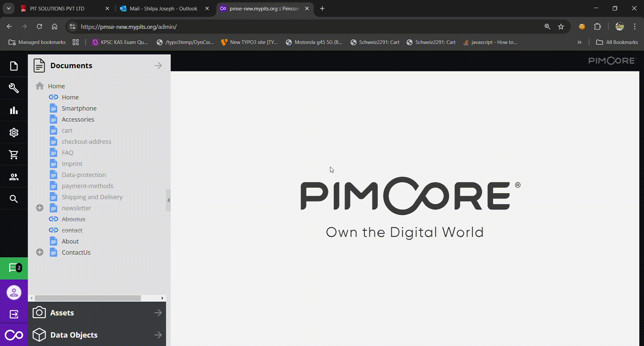Click the Assets camera icon

tap(39, 312)
